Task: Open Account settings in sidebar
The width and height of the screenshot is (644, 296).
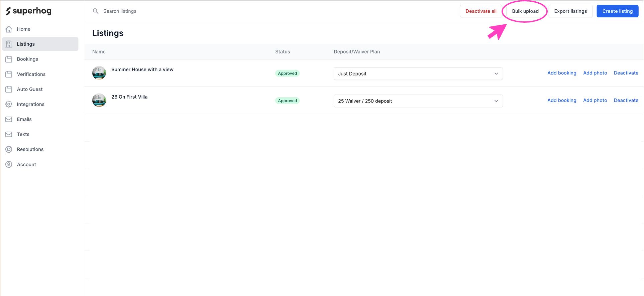Action: tap(40, 164)
